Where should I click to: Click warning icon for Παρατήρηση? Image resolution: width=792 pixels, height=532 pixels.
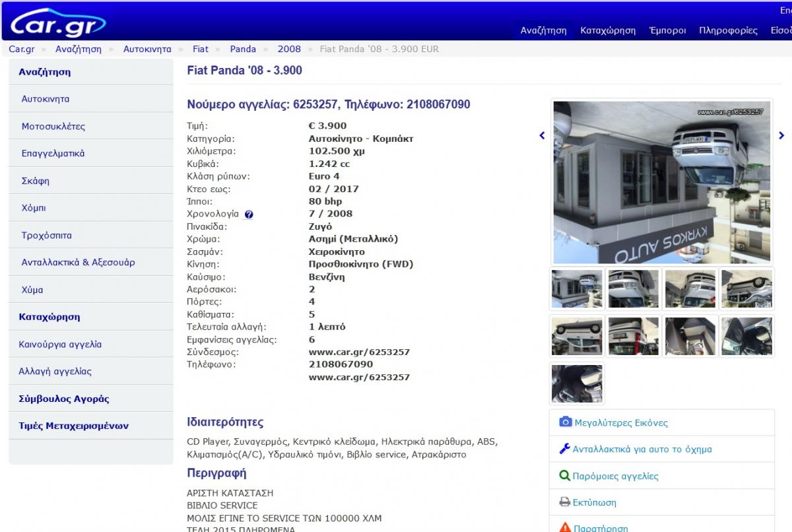[x=565, y=527]
